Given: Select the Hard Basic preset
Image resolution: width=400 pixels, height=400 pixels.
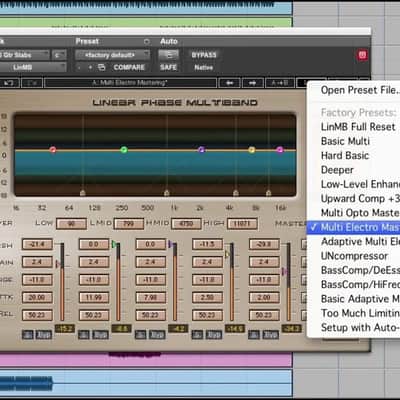Looking at the screenshot, I should coord(353,156).
